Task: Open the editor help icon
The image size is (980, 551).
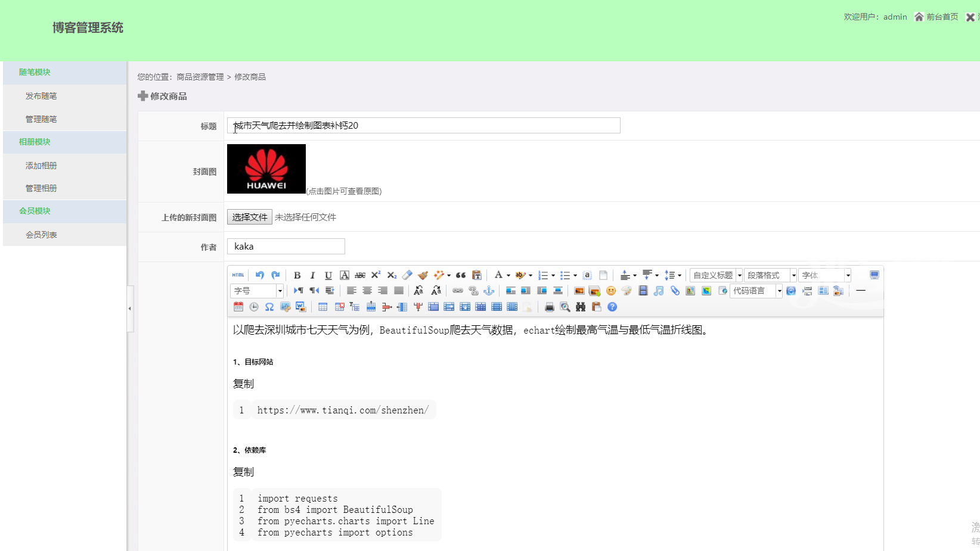Action: click(612, 307)
